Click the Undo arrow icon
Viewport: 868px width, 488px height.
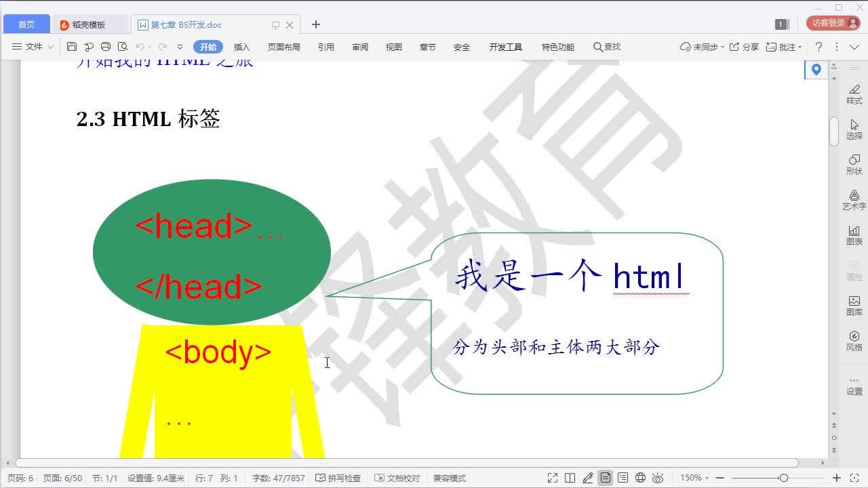[140, 47]
